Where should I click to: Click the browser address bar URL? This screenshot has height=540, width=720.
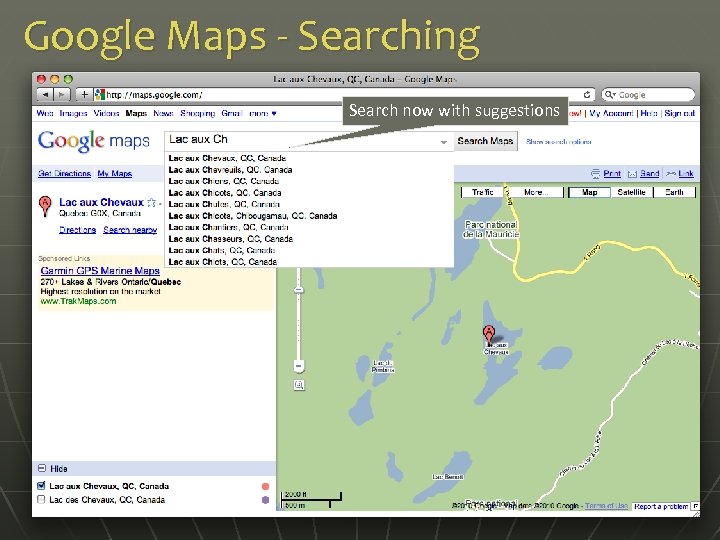tap(154, 95)
